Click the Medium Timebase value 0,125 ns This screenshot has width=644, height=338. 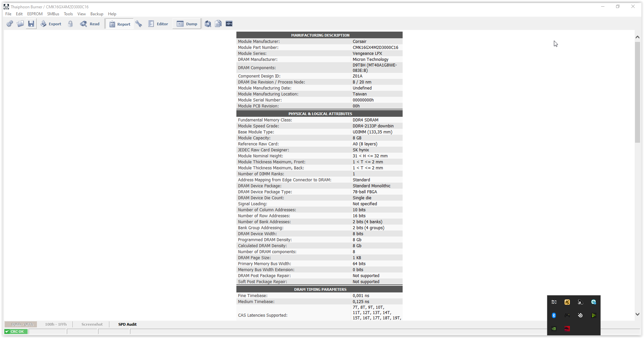click(361, 302)
